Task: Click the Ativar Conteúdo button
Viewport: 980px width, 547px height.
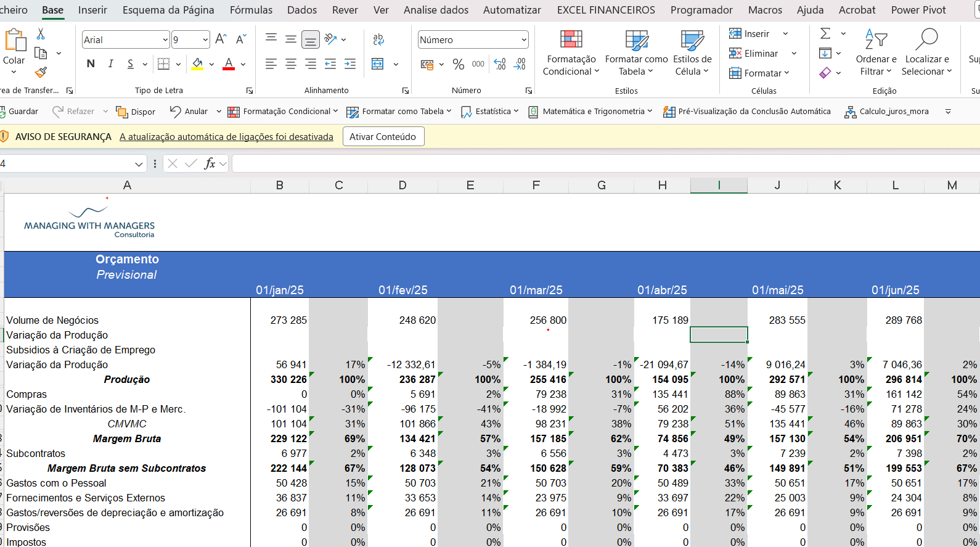Action: click(383, 137)
